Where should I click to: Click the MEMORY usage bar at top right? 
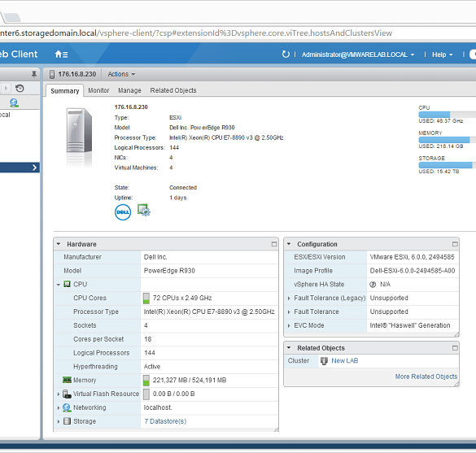point(448,140)
